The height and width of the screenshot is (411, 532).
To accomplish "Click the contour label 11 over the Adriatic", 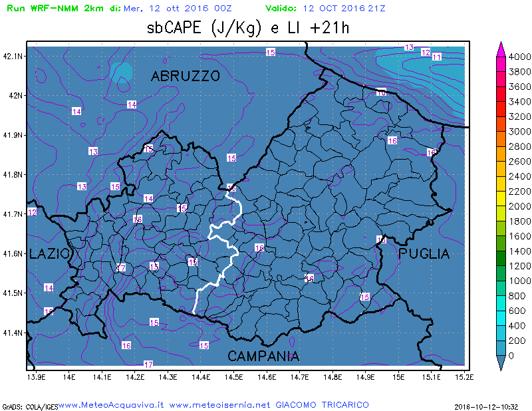I will pos(437,57).
